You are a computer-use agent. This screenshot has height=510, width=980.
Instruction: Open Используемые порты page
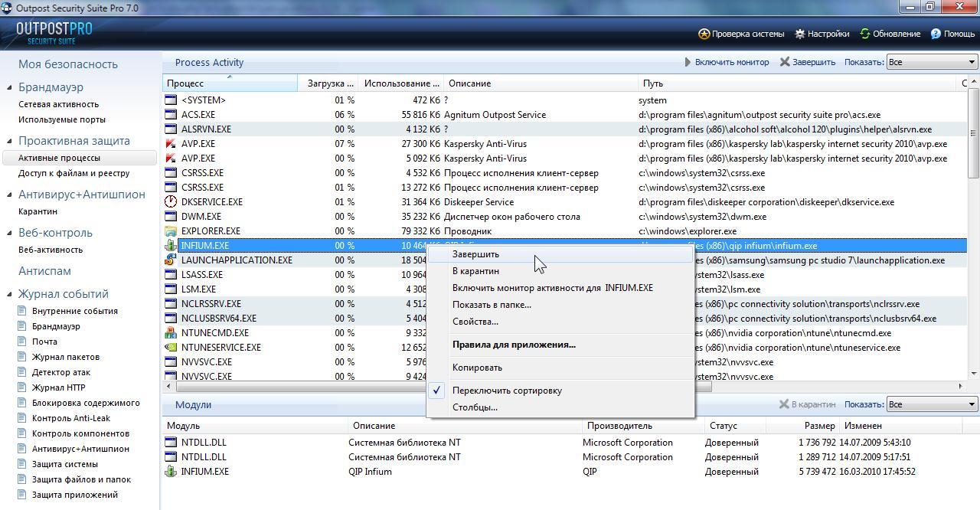[62, 119]
